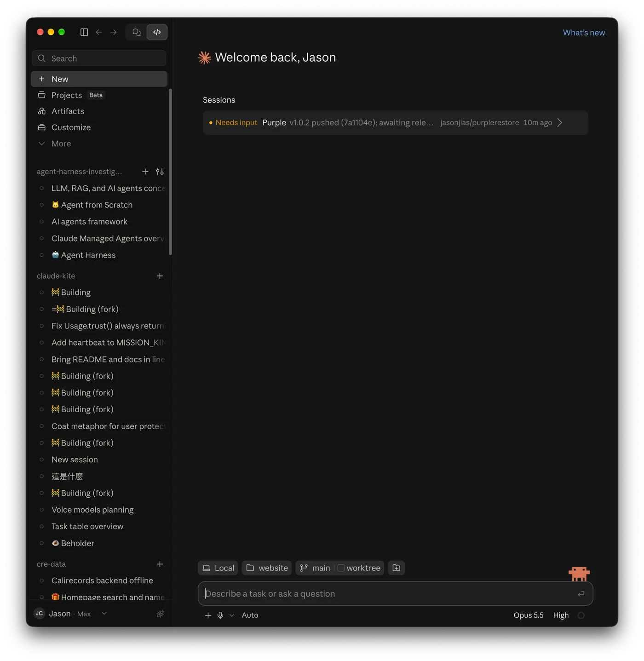Open the Agent from Scratch session
This screenshot has width=644, height=661.
tap(99, 205)
